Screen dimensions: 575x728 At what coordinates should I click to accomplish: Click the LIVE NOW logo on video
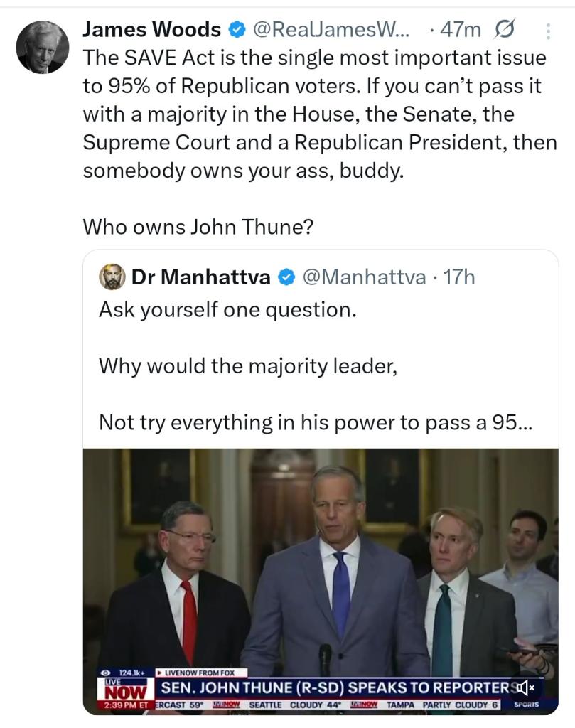pos(125,688)
